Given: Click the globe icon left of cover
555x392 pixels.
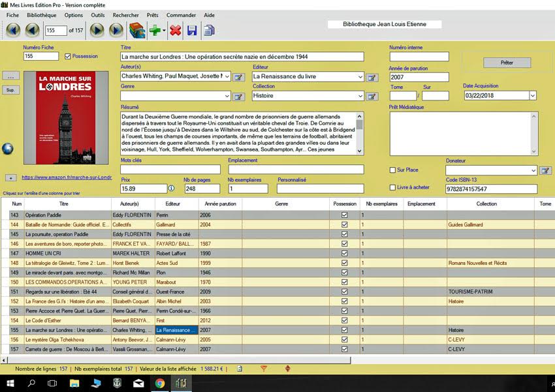Looking at the screenshot, I should coord(8,148).
